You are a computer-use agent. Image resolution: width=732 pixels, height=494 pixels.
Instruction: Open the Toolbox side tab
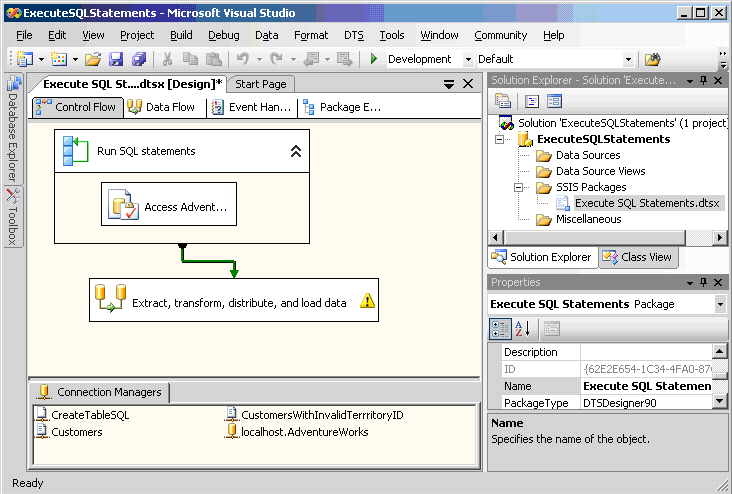point(13,217)
